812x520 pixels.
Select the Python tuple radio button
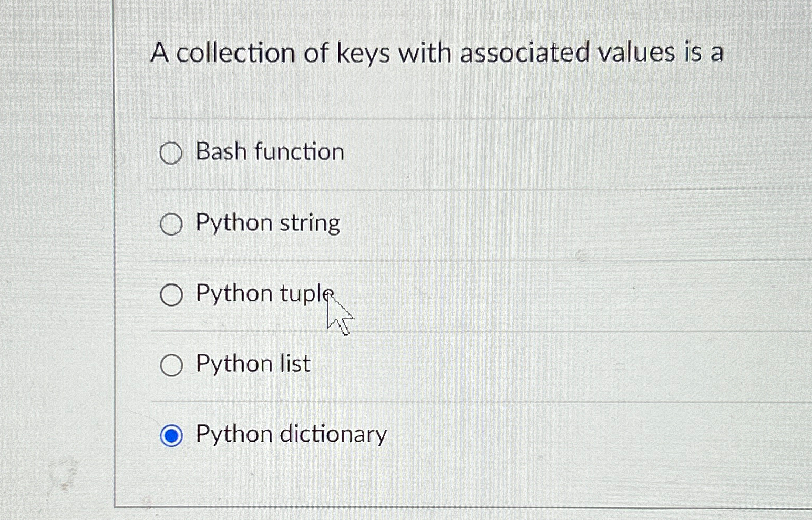tap(171, 295)
